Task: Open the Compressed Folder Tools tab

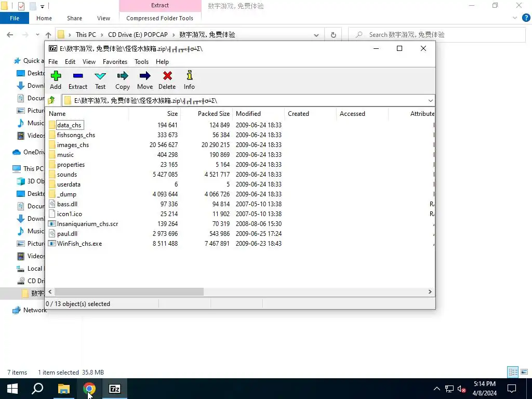Action: point(160,18)
